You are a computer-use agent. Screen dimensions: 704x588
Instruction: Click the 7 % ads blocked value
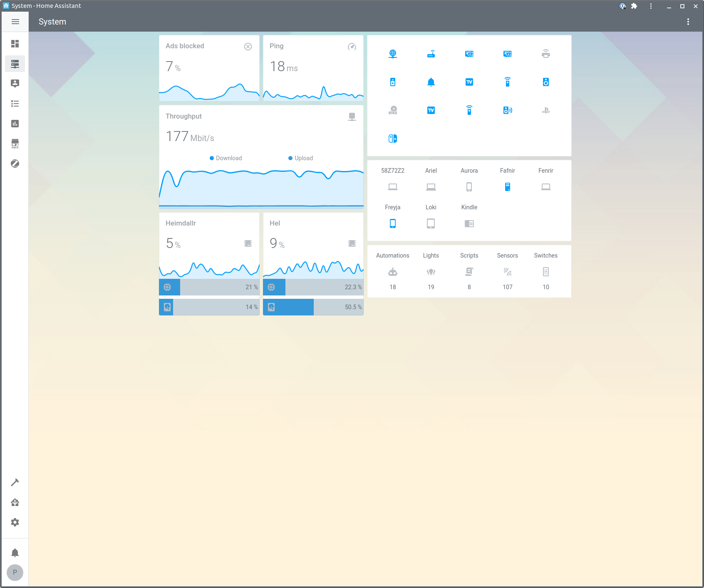173,67
